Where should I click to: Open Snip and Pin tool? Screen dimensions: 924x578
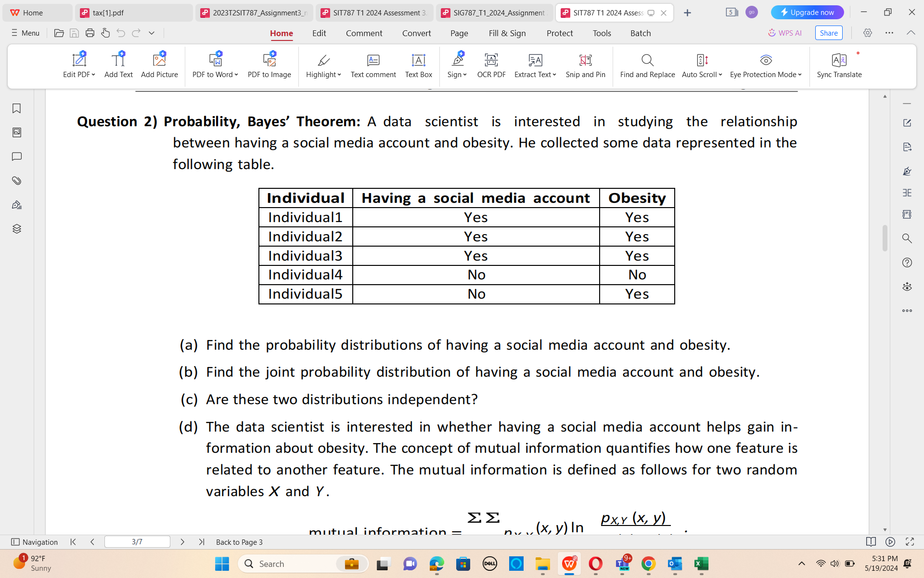585,65
